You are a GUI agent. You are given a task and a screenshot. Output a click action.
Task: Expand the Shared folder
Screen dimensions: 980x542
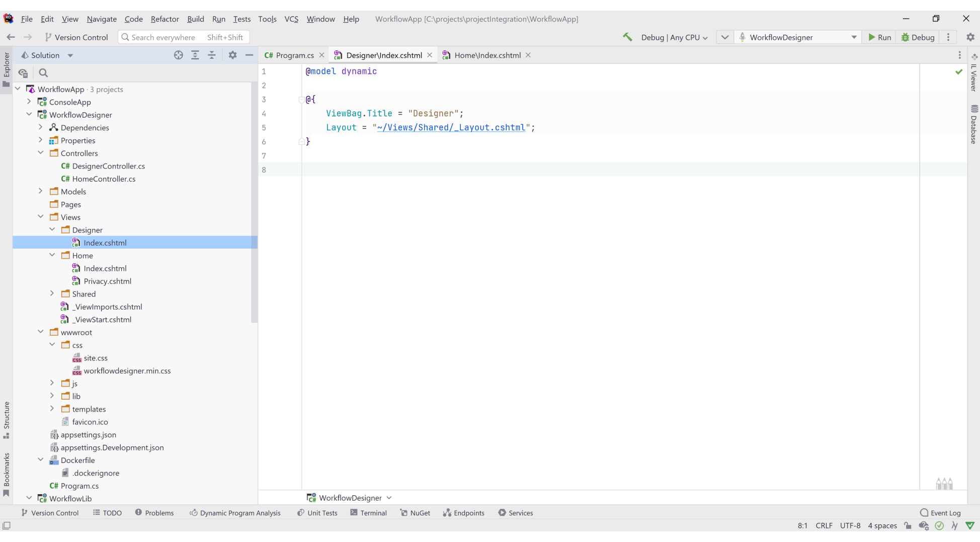tap(52, 293)
